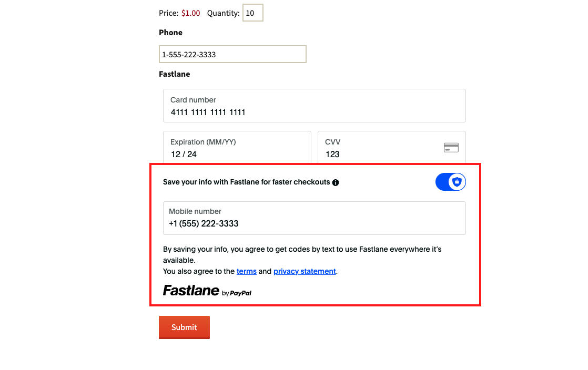Click the credit card icon in CVV field

[451, 148]
